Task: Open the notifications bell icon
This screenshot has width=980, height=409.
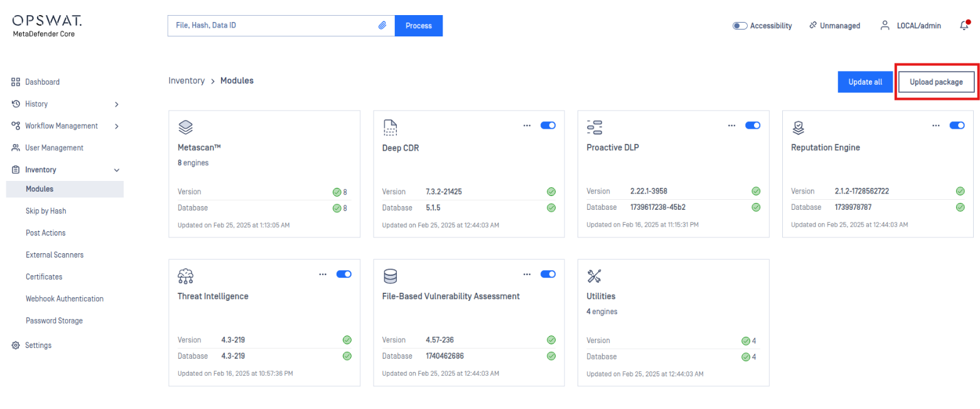Action: [x=964, y=26]
